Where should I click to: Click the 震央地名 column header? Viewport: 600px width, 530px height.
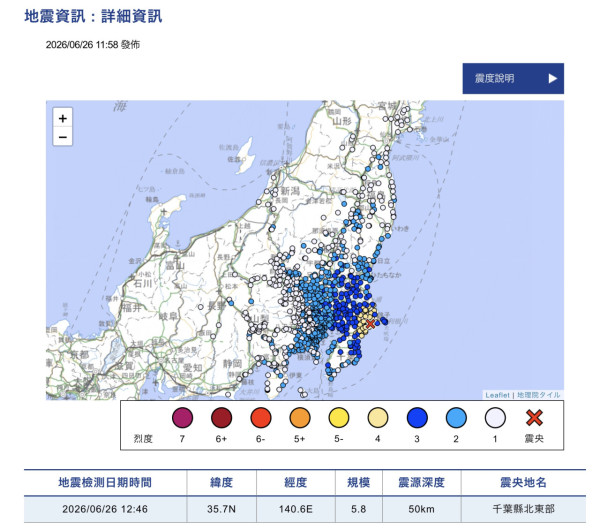click(x=523, y=483)
